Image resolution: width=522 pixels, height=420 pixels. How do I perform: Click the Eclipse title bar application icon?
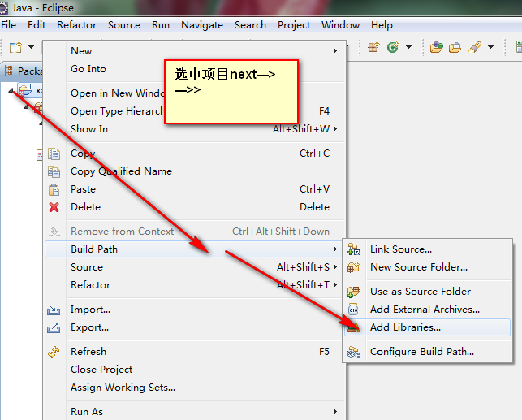point(3,7)
